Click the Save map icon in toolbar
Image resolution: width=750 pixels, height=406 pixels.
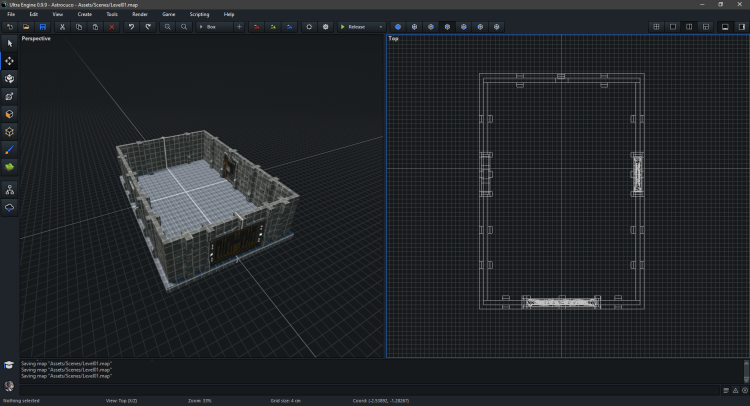(x=41, y=27)
